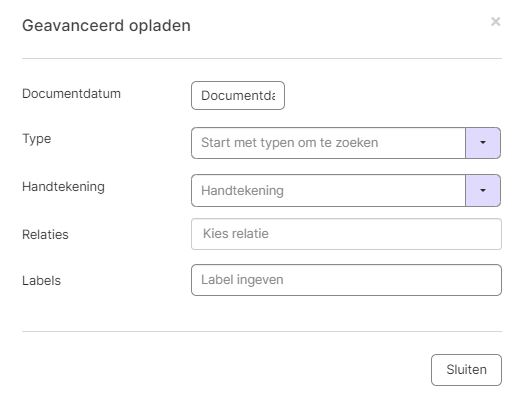Click the Relaties field label

coord(45,234)
